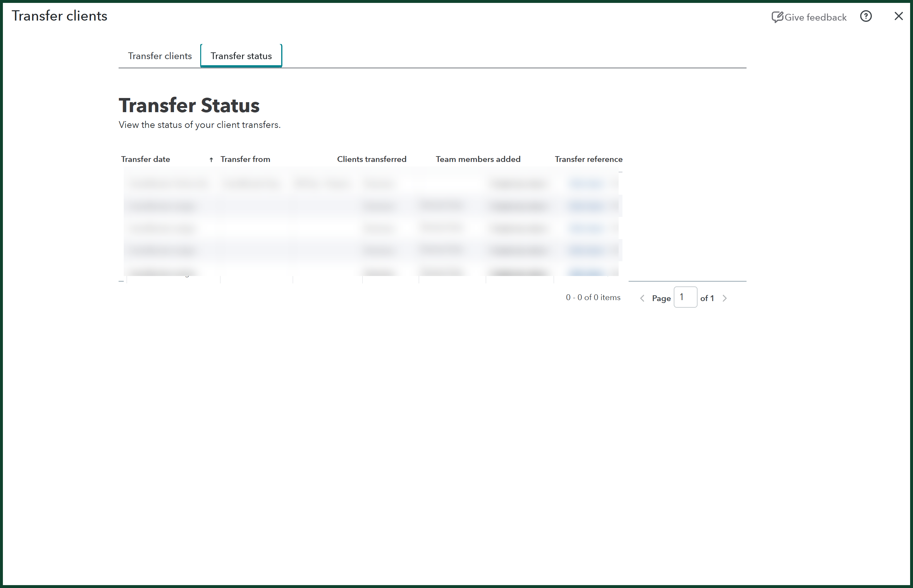
Task: Click the Transfer reference column header
Action: click(588, 159)
